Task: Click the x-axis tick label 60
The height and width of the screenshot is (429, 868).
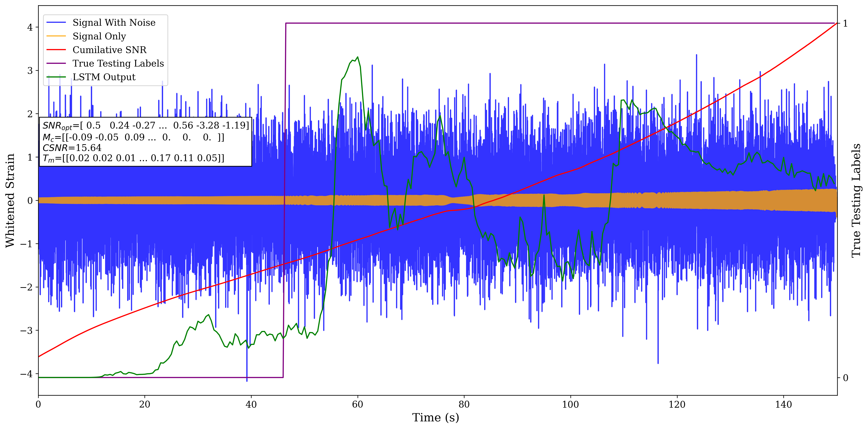Action: click(358, 404)
